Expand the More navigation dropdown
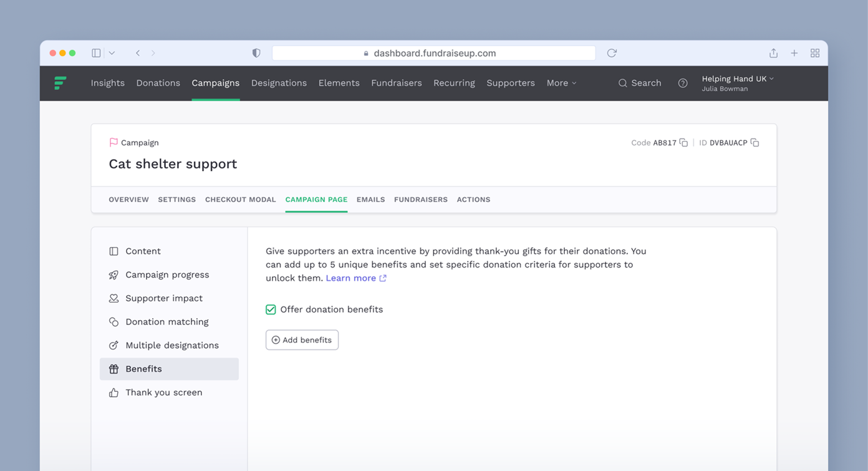 (561, 83)
